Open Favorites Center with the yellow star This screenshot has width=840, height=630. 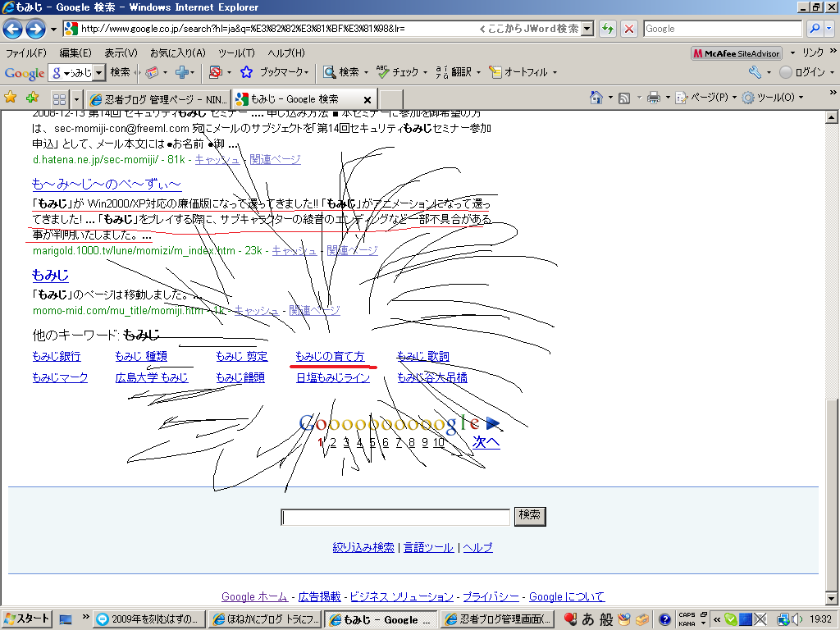[x=10, y=98]
